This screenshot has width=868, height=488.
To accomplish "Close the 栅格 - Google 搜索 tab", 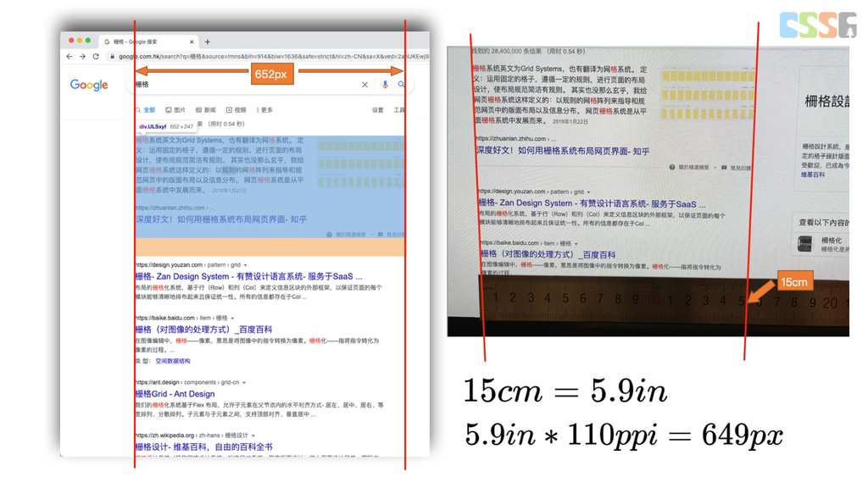I will [192, 42].
